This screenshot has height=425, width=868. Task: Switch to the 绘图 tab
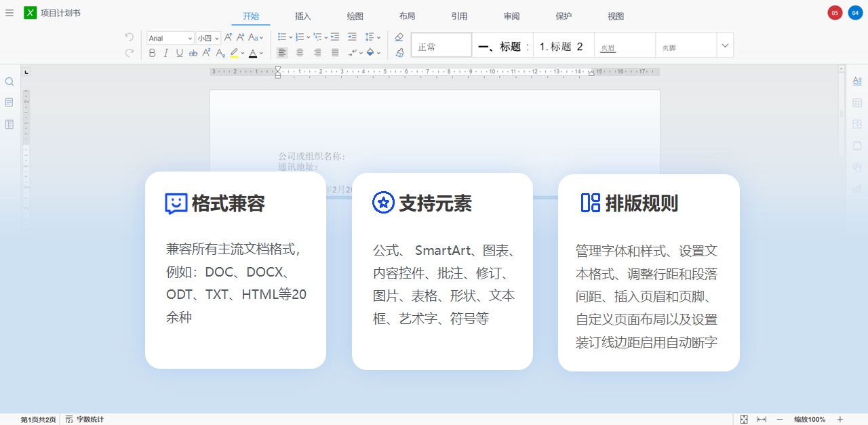[x=355, y=16]
